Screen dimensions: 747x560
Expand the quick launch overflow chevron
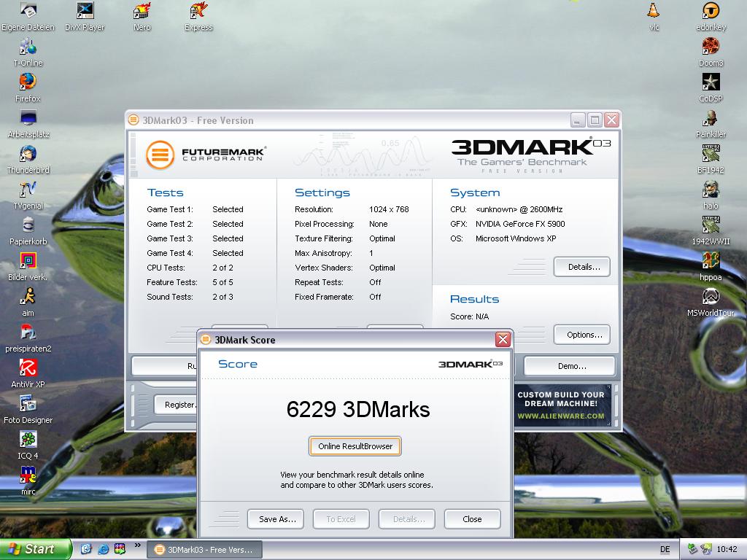coord(138,545)
